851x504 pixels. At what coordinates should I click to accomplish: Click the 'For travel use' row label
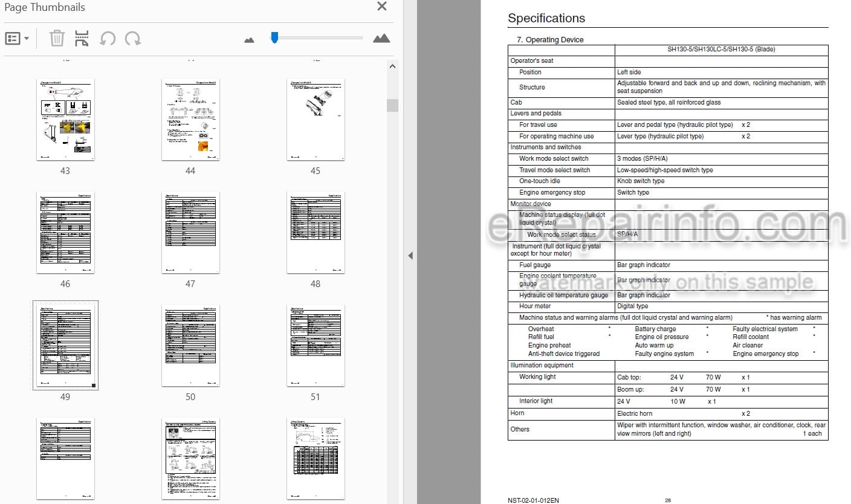pyautogui.click(x=538, y=125)
